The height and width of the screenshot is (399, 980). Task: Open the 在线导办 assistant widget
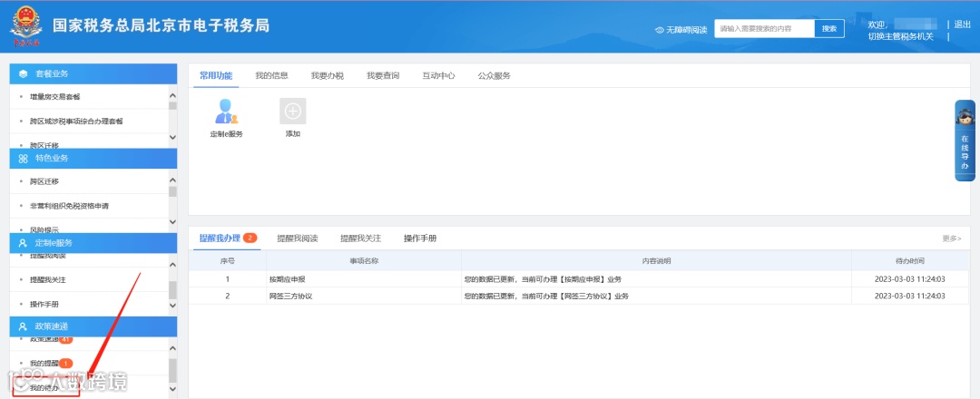(x=965, y=141)
